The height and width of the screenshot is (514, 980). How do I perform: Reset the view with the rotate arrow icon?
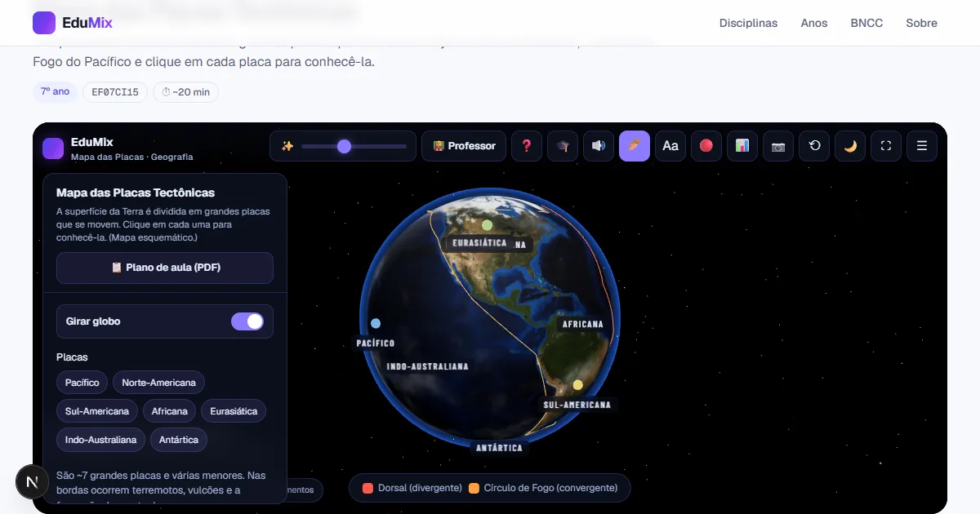tap(814, 146)
